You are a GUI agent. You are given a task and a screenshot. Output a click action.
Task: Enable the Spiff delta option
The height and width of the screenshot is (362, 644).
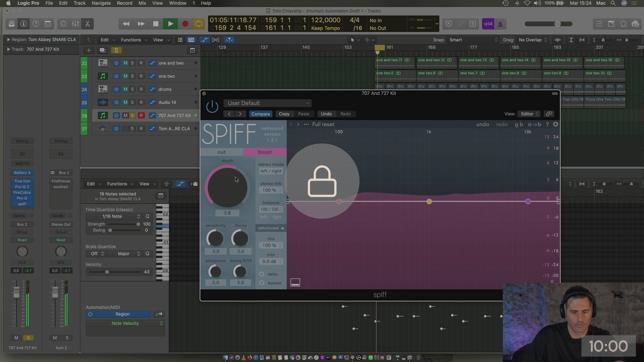tap(262, 274)
